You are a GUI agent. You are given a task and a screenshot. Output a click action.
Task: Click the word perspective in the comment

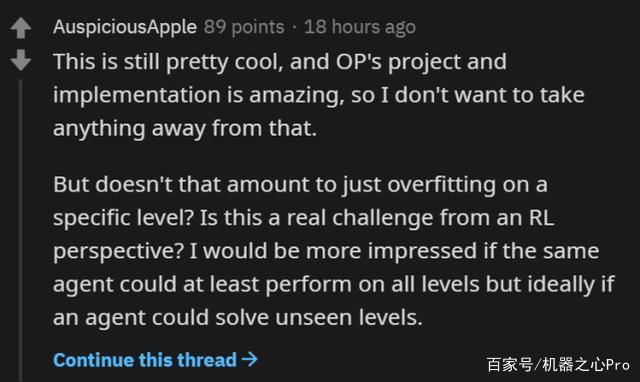119,251
